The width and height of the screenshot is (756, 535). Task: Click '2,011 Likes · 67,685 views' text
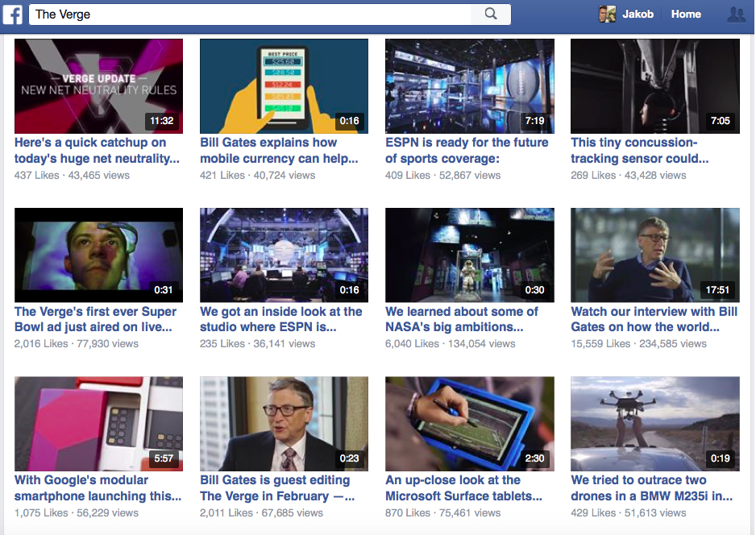pyautogui.click(x=261, y=512)
